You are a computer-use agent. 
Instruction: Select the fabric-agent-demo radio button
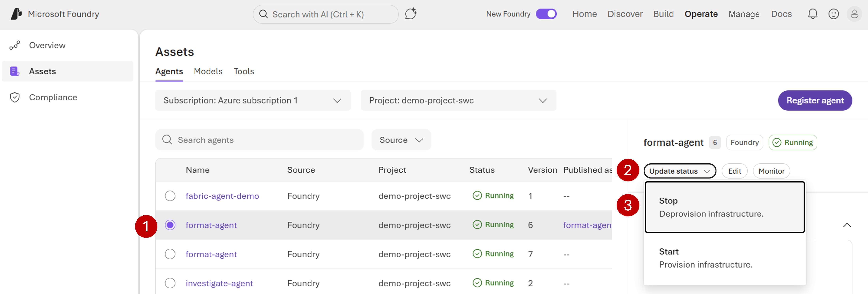(x=170, y=196)
